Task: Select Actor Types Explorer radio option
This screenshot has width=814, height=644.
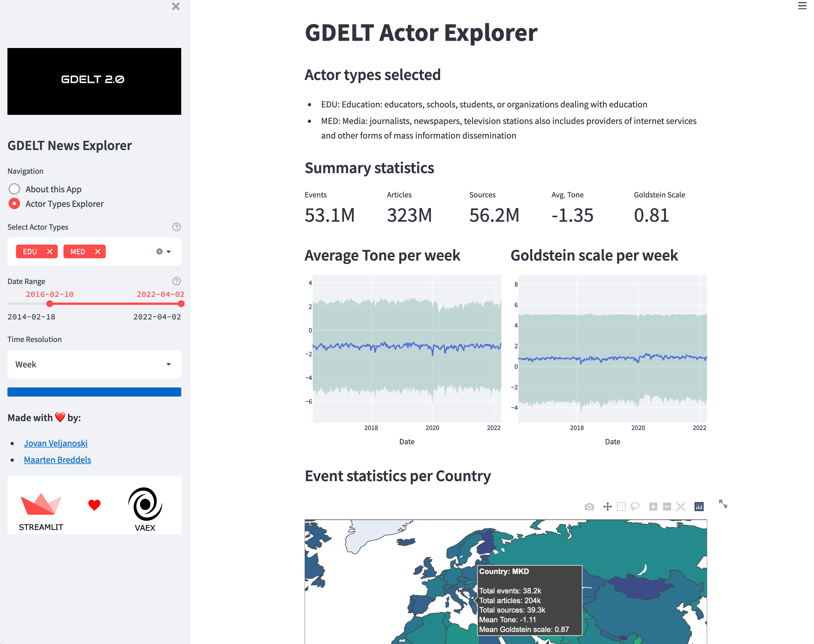Action: click(14, 204)
